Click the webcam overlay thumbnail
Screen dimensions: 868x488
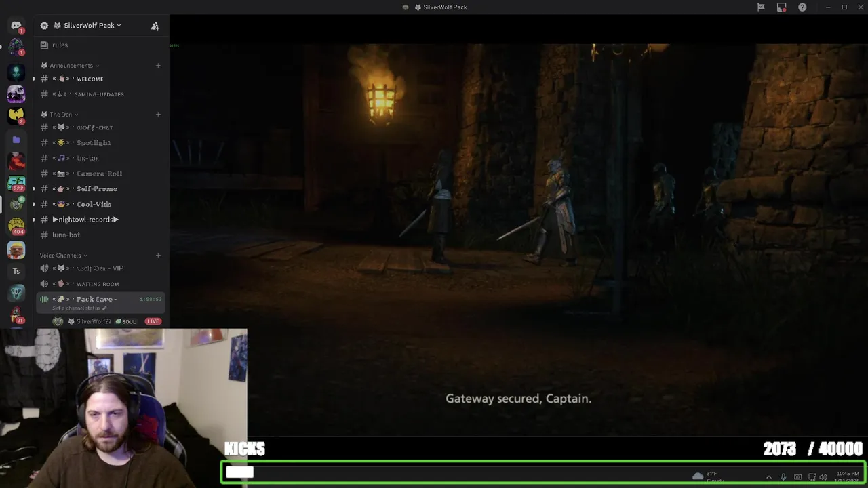pyautogui.click(x=123, y=408)
